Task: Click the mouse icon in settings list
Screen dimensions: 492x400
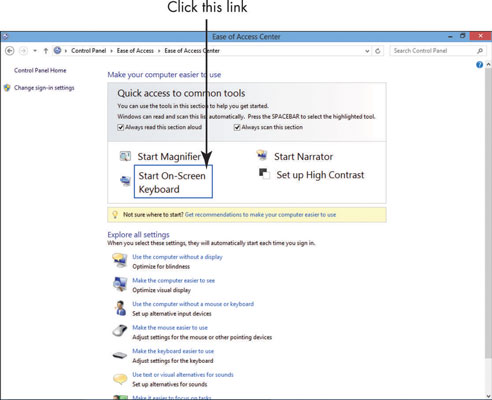Action: [120, 331]
